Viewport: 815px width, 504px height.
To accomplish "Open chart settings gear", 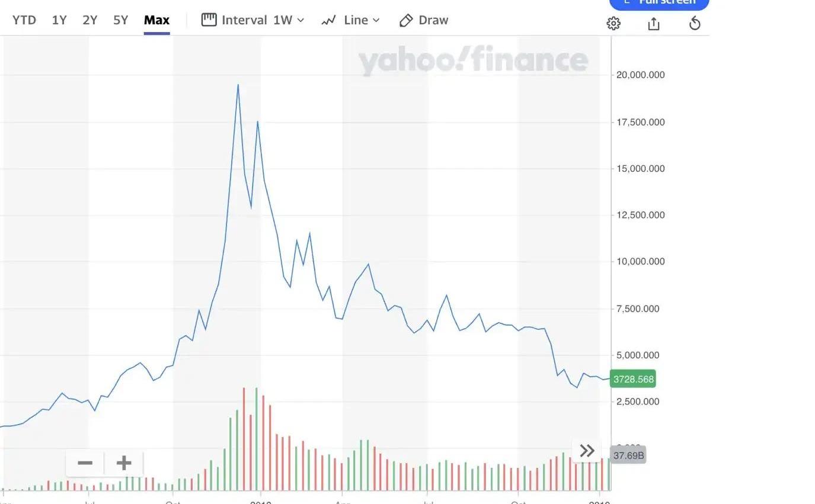I will [x=613, y=24].
